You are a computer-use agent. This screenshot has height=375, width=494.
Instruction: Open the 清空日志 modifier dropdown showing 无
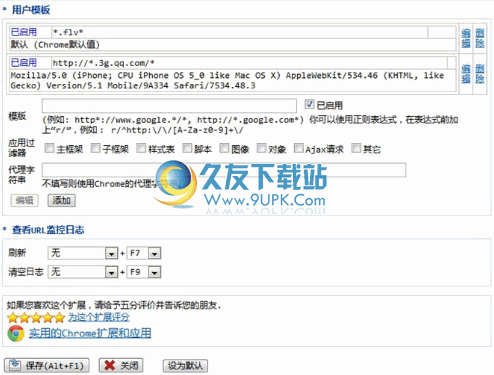click(83, 272)
